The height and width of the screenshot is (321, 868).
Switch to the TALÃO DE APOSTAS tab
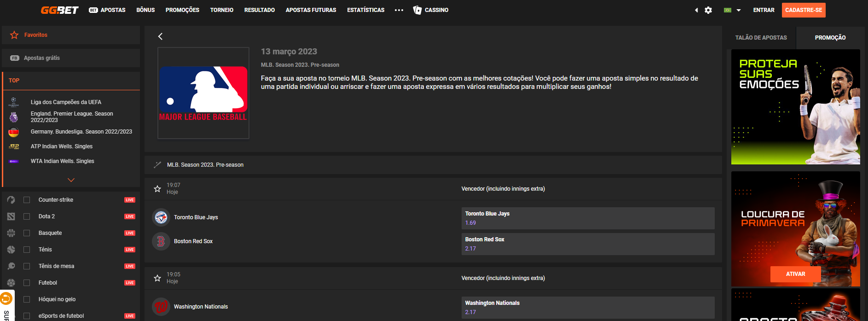(761, 38)
